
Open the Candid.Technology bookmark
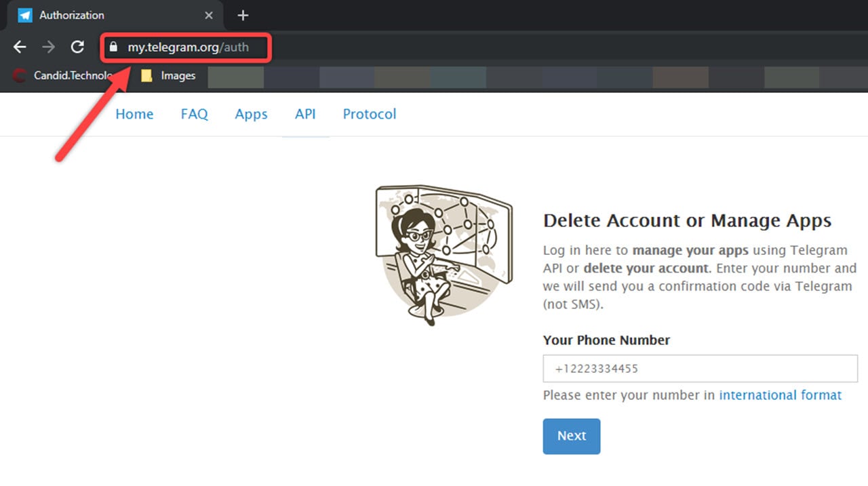point(64,76)
